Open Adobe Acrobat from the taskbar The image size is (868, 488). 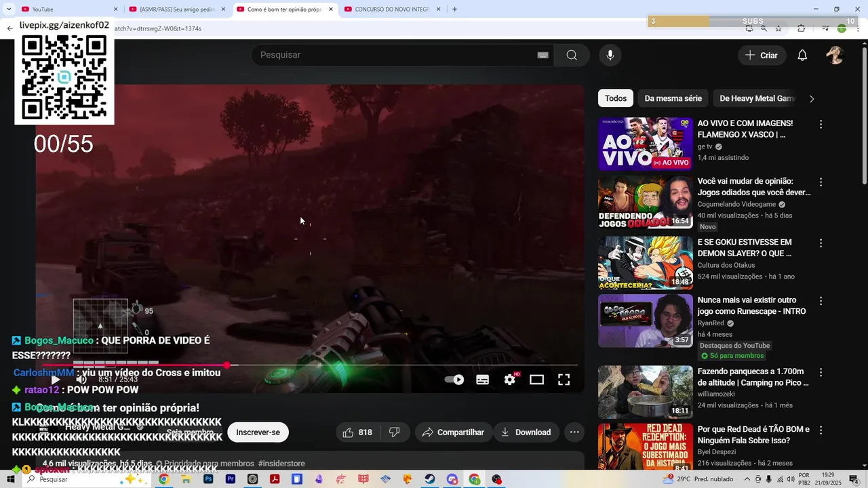tap(275, 479)
